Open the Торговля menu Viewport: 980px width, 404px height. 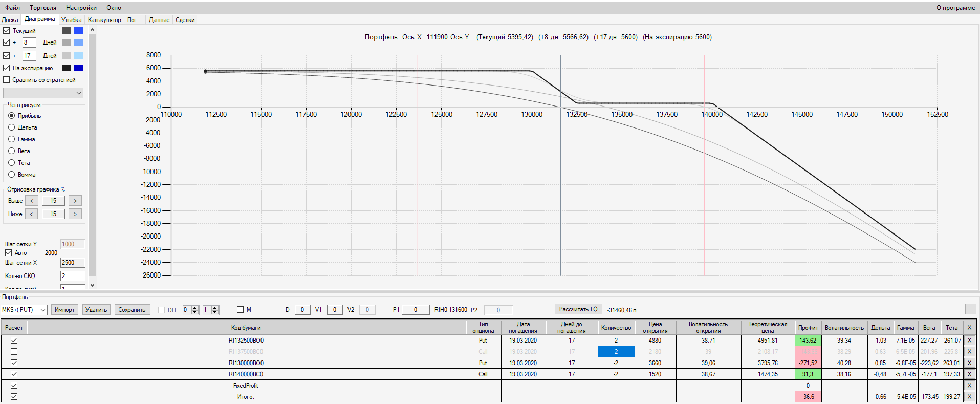click(x=43, y=8)
